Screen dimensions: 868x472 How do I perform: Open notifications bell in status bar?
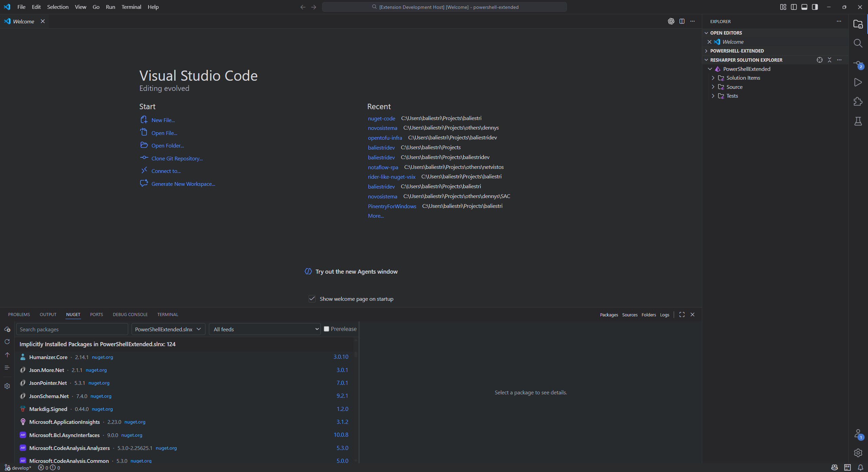(860, 468)
